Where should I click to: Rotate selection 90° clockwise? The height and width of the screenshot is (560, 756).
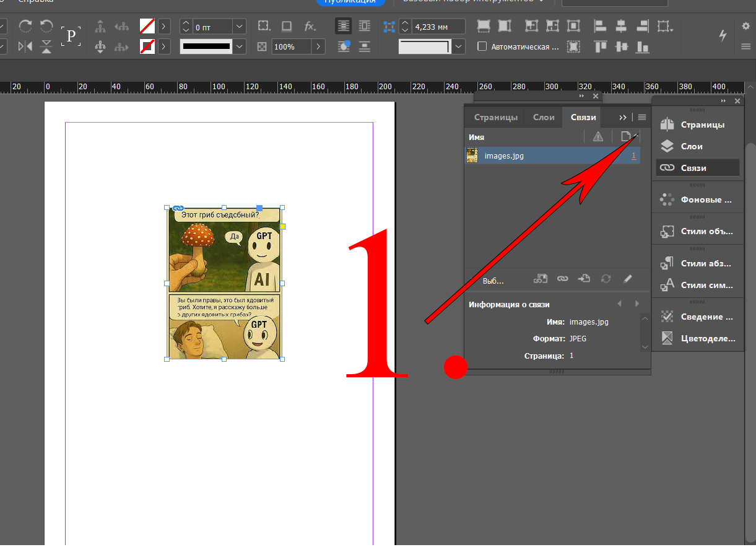[x=26, y=26]
